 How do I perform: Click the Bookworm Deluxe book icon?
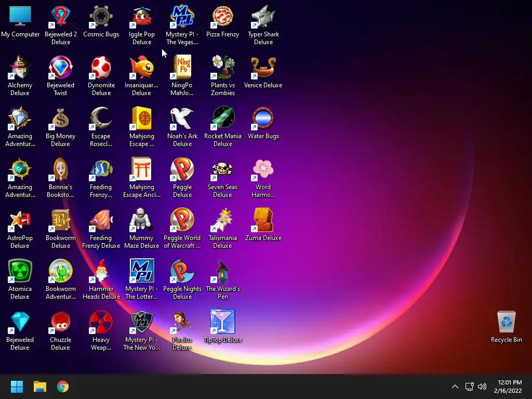click(x=61, y=220)
